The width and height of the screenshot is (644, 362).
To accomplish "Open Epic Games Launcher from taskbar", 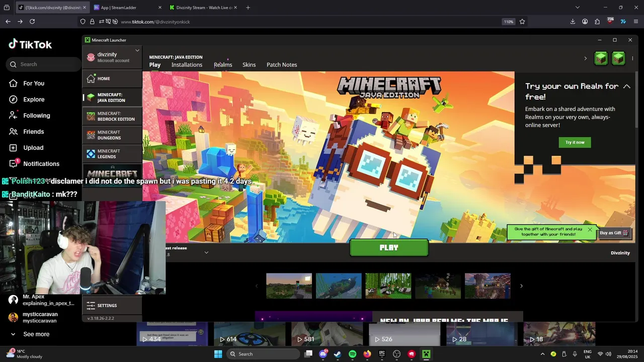I will point(382,354).
